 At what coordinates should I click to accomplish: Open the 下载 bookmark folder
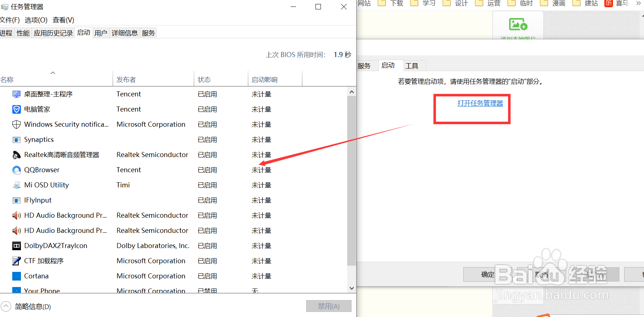[x=391, y=3]
